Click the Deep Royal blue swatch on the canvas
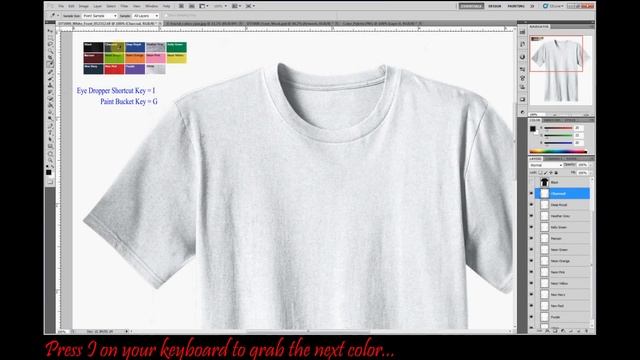640x360 pixels. [135, 47]
